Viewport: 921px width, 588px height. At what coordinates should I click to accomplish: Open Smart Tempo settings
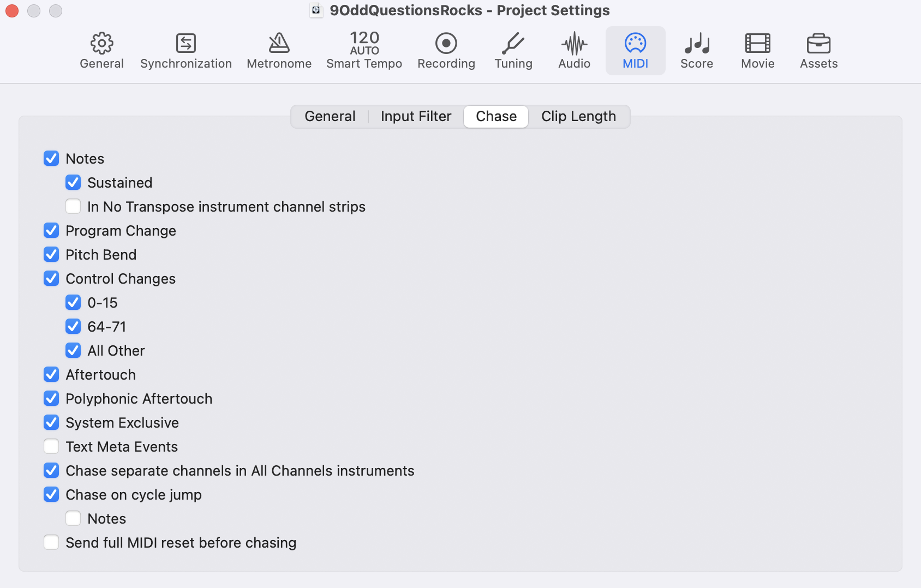point(364,51)
